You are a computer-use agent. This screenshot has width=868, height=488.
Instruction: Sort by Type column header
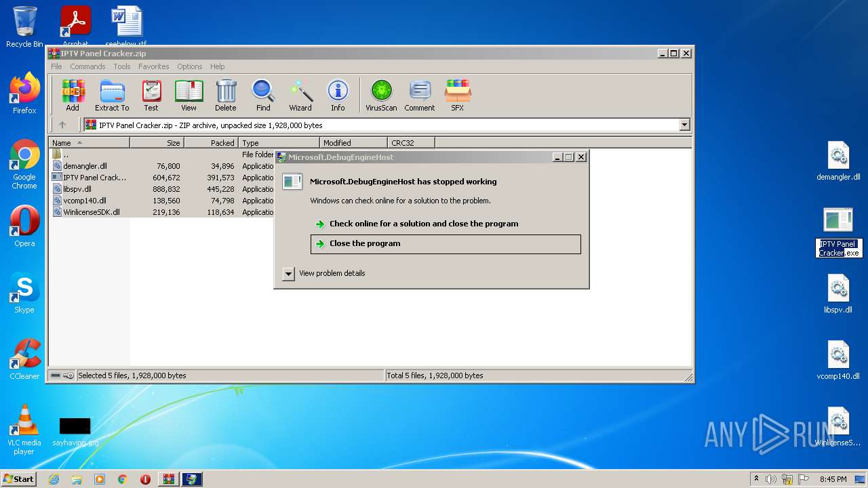click(279, 142)
